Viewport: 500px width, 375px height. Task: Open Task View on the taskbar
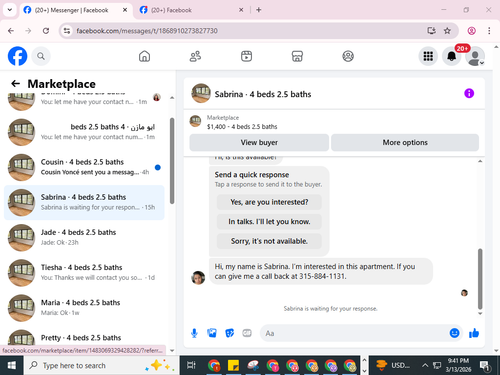[191, 365]
